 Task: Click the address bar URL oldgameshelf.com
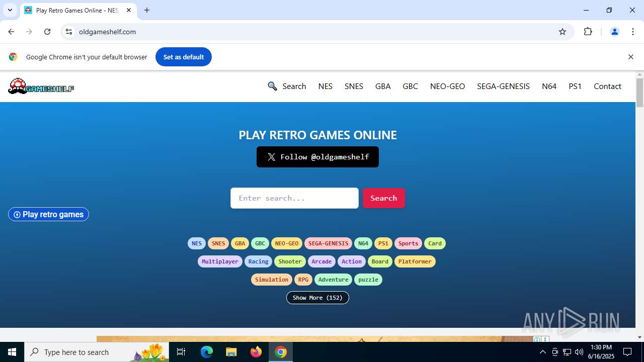click(x=107, y=32)
